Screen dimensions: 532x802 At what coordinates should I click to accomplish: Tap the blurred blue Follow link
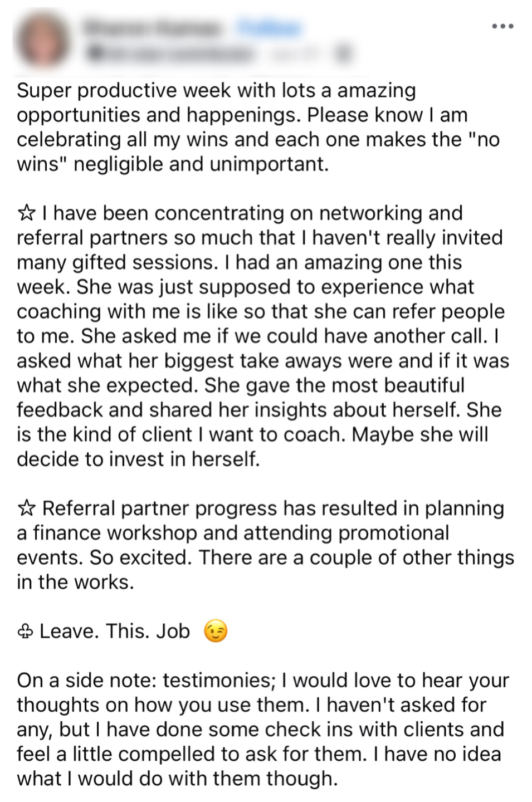pos(270,28)
